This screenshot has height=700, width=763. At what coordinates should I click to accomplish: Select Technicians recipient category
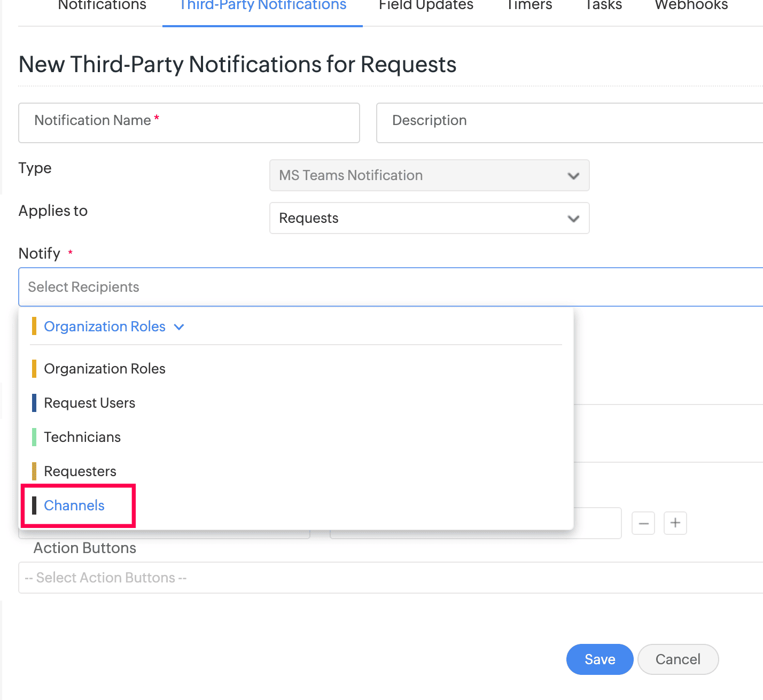(82, 437)
